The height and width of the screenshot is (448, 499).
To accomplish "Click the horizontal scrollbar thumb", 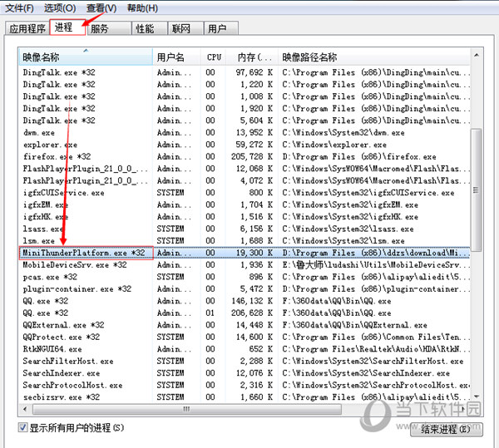I will pos(186,409).
